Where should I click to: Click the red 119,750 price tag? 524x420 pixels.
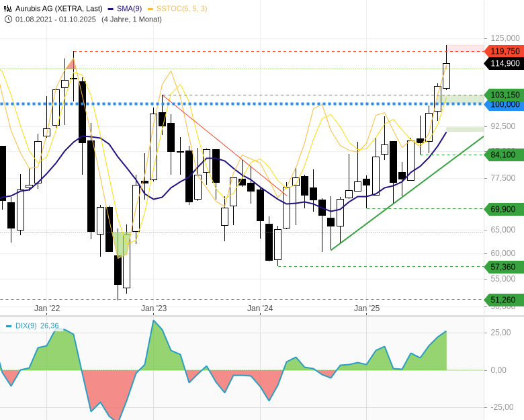tap(505, 51)
